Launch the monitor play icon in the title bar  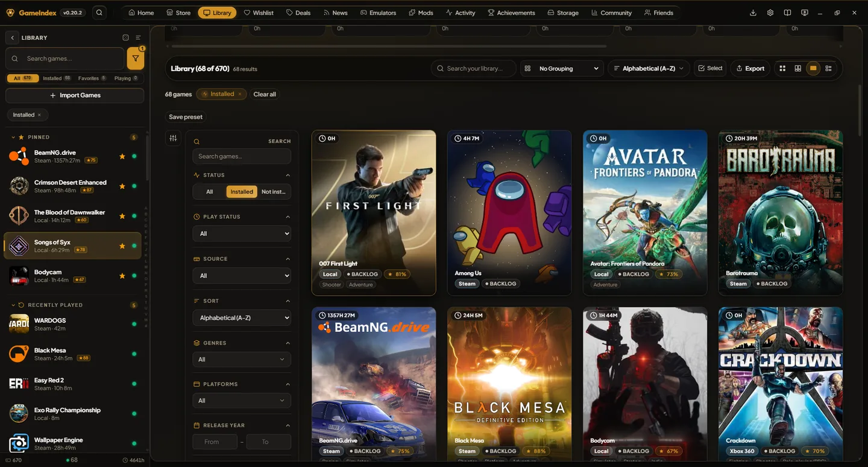(805, 13)
